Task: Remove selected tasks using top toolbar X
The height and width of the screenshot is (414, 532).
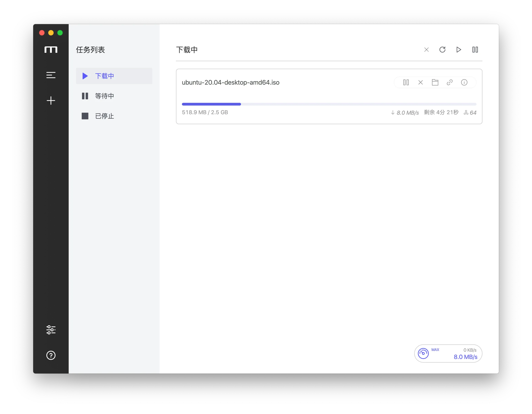Action: [x=426, y=49]
